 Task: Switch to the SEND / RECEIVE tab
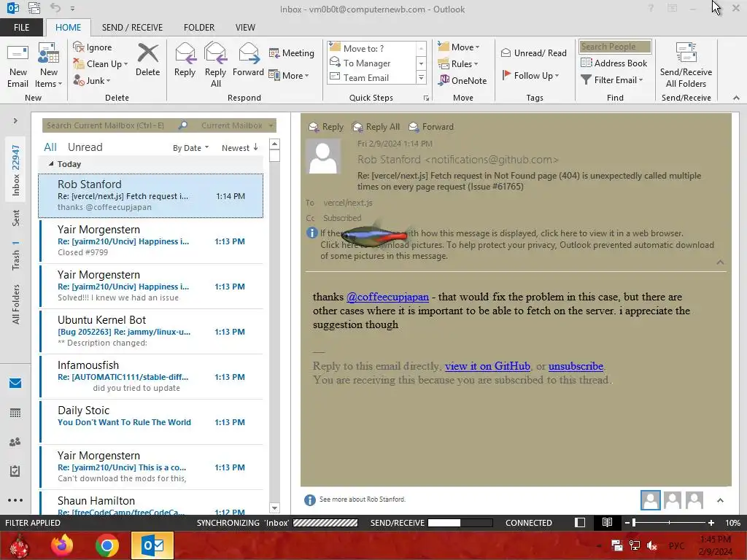(132, 27)
